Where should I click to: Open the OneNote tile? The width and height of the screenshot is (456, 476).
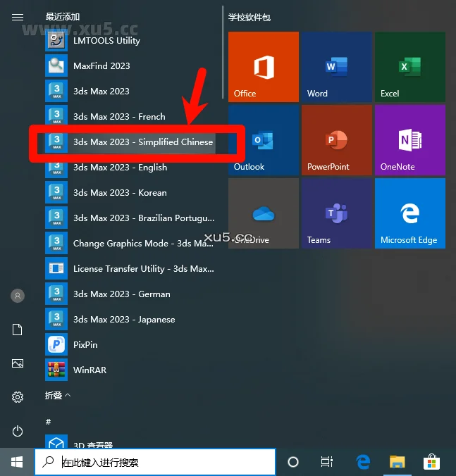[x=409, y=140]
